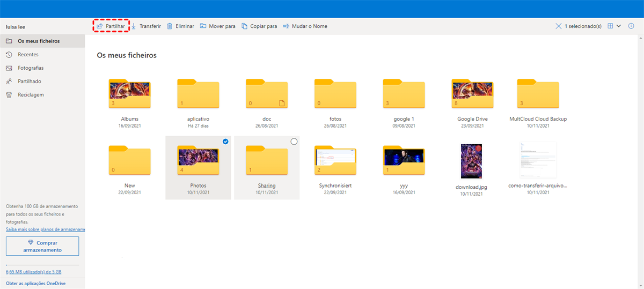Uncheck the selected Photos folder checkmark
This screenshot has height=289, width=644.
(225, 142)
